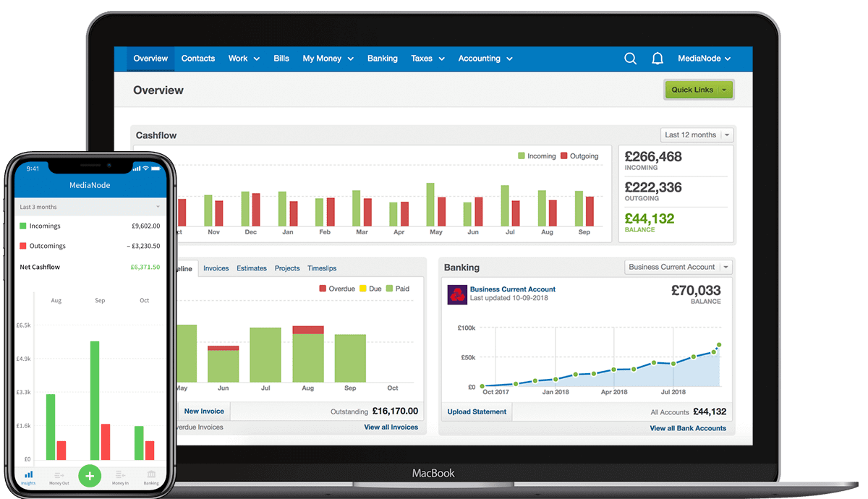Click the New Invoice button

[x=204, y=411]
